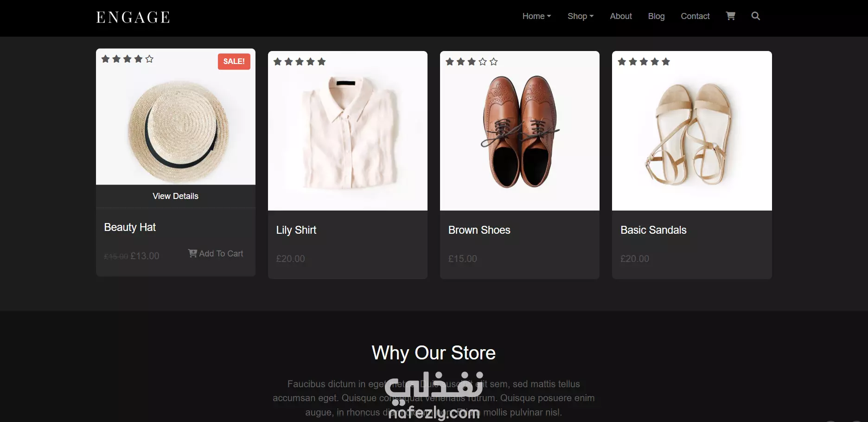Open the About page
Screen dimensions: 868x422
(621, 16)
